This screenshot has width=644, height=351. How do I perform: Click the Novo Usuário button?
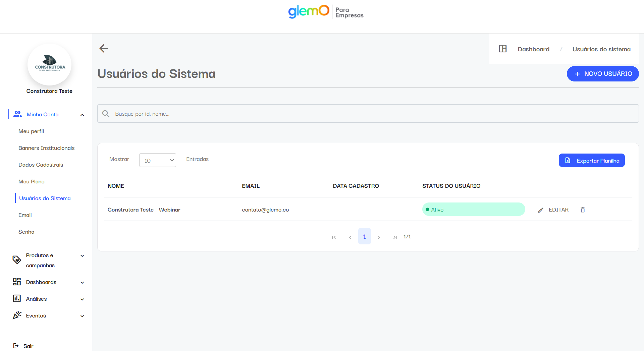coord(603,74)
